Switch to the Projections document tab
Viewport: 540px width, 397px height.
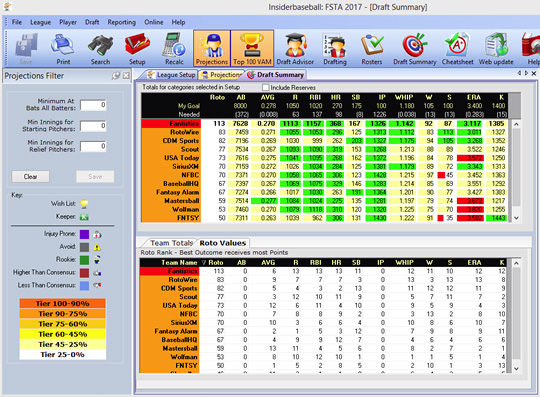point(221,75)
